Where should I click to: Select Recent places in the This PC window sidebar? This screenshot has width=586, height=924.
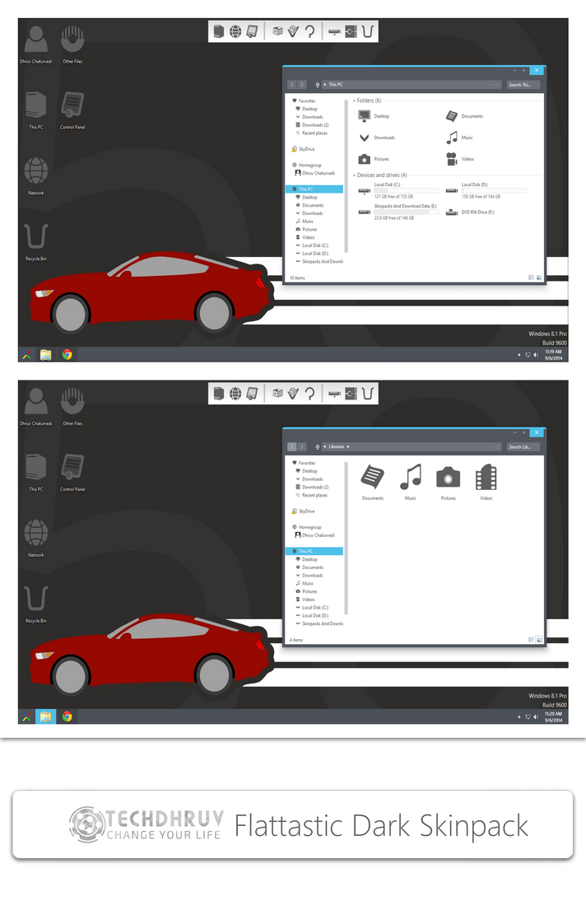click(314, 133)
